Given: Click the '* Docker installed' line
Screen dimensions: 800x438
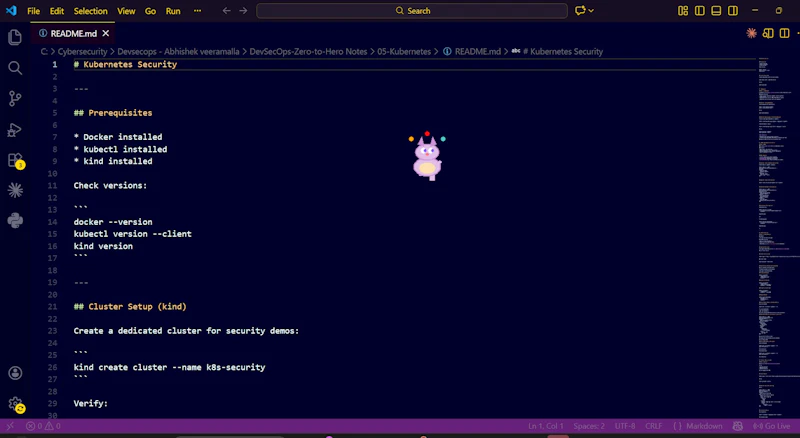Looking at the screenshot, I should (x=118, y=137).
